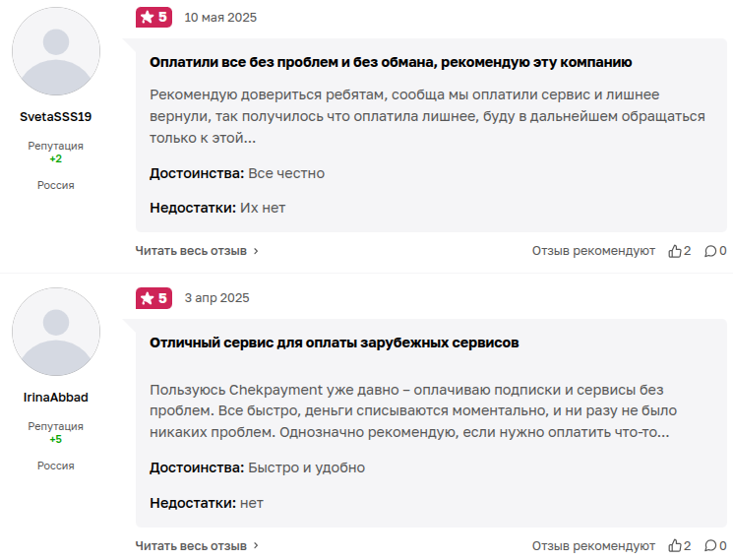Expand second review via 'Читать весь отзыв' chevron

point(256,545)
